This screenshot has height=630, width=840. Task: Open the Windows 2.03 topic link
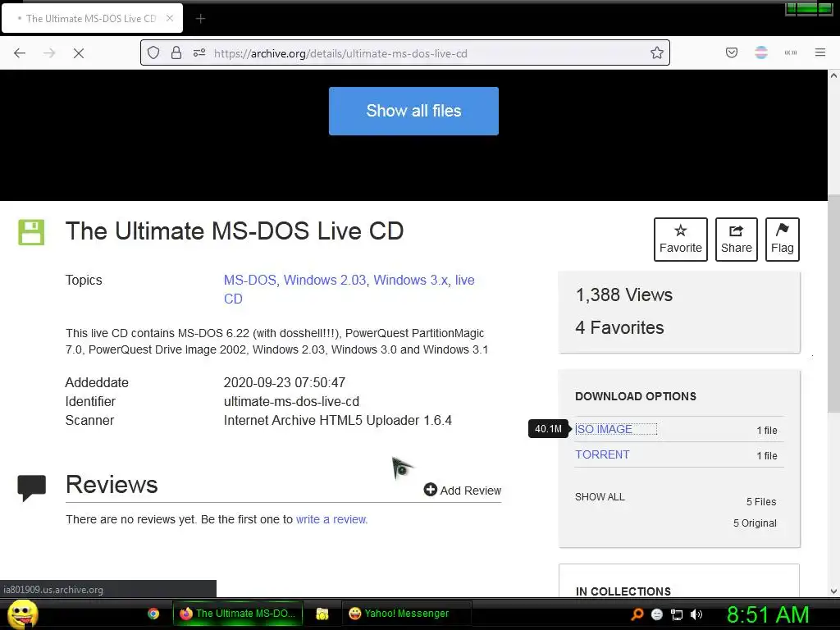tap(325, 281)
